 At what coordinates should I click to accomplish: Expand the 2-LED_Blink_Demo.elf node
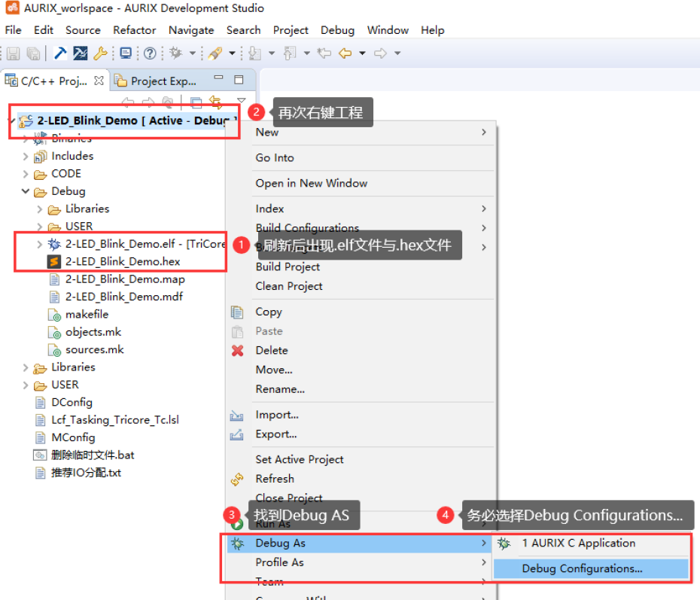click(40, 244)
